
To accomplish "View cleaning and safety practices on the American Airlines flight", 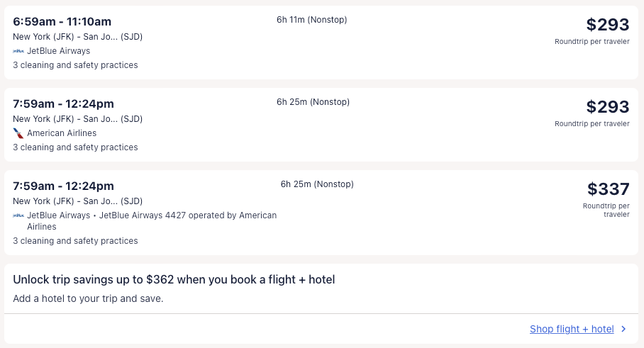I will [75, 147].
